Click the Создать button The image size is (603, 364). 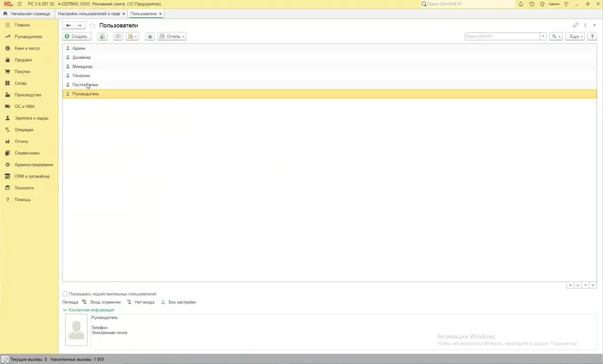76,36
